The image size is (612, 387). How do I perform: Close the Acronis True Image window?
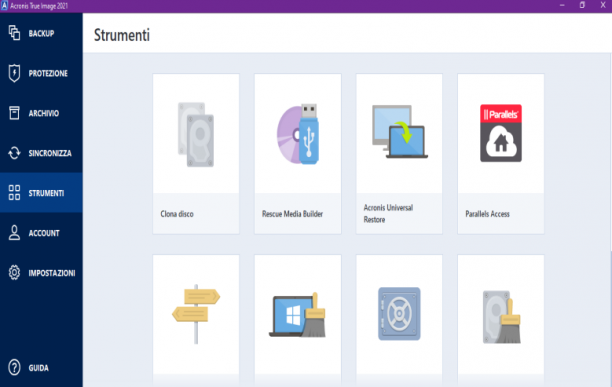tap(603, 5)
